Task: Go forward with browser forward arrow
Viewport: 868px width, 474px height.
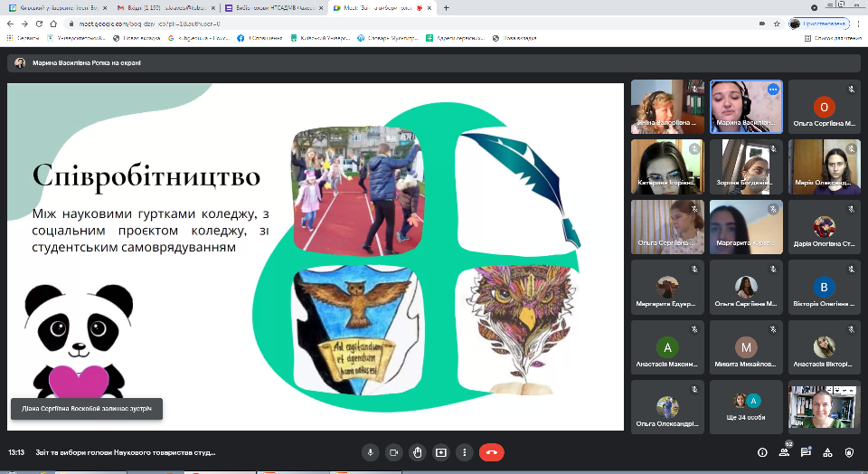Action: (x=24, y=24)
